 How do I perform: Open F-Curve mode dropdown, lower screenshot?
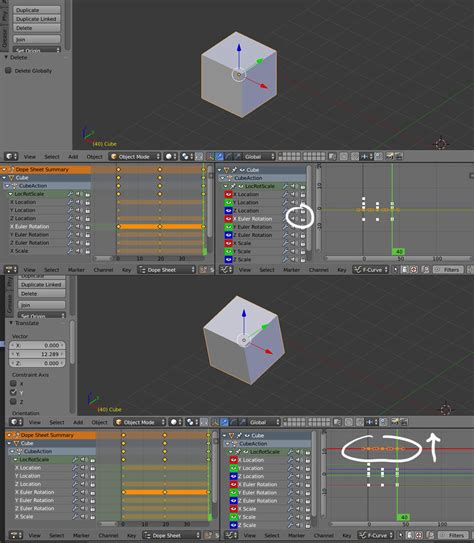[375, 535]
